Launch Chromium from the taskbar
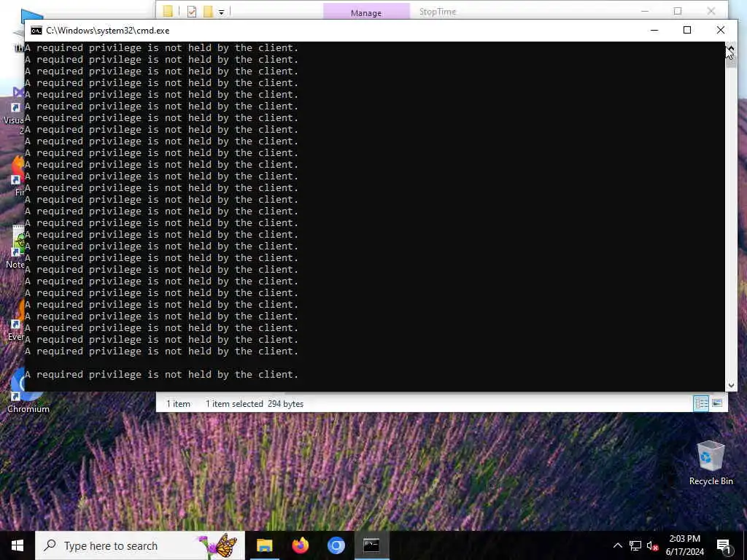The height and width of the screenshot is (560, 747). pyautogui.click(x=336, y=545)
